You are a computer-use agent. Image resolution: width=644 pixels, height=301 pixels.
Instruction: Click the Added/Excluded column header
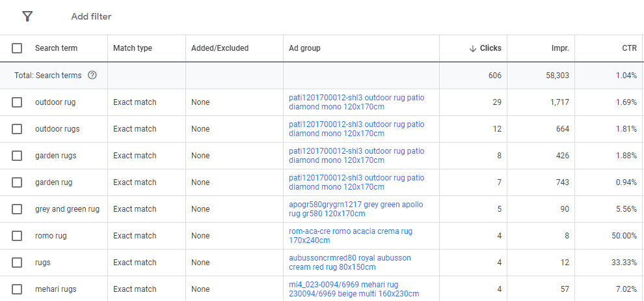tap(220, 48)
